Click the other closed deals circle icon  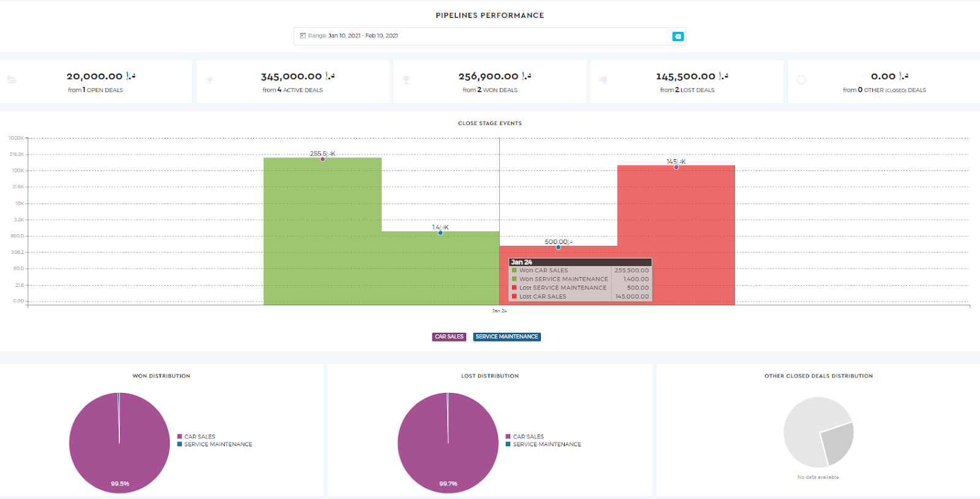(801, 80)
